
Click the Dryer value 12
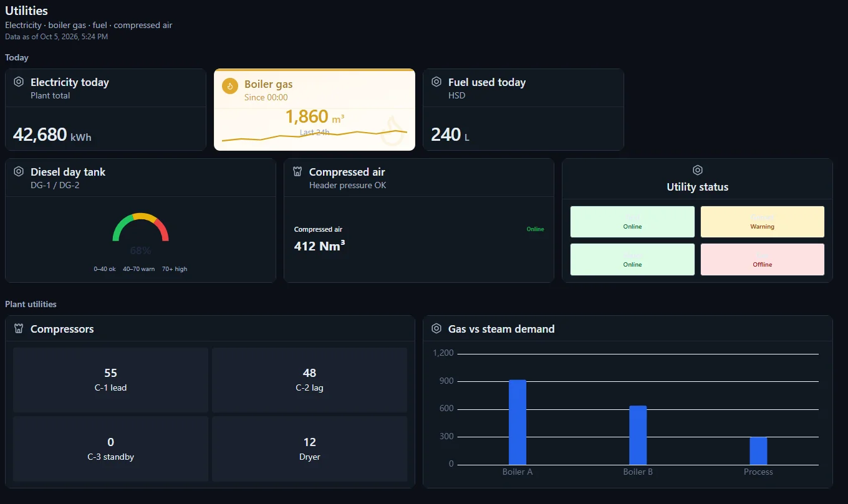[310, 442]
